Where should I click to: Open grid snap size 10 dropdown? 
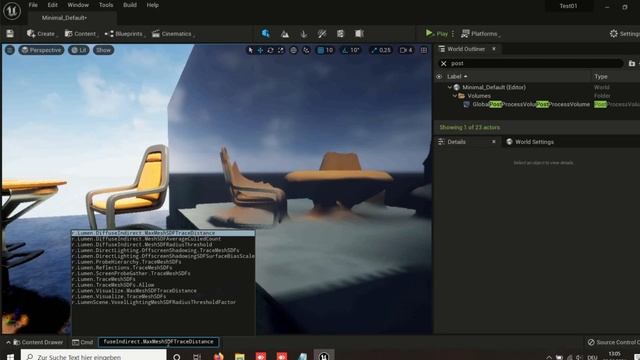pyautogui.click(x=329, y=50)
